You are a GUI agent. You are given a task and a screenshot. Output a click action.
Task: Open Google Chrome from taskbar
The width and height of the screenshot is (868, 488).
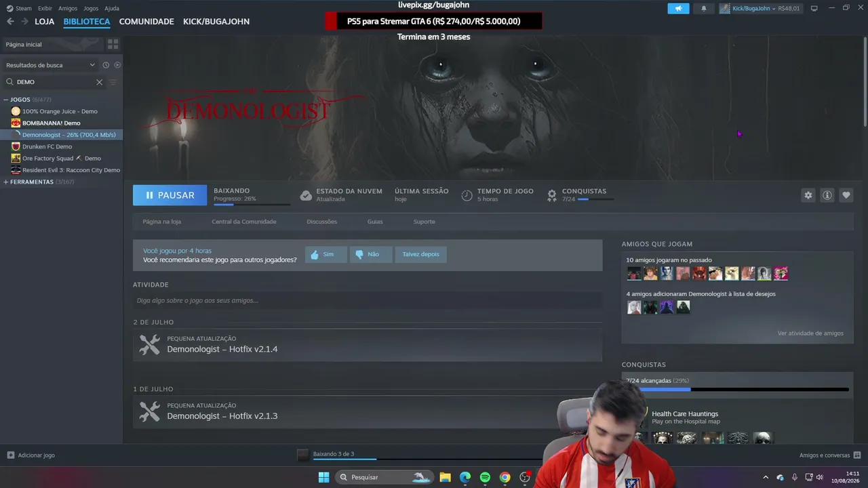[505, 477]
